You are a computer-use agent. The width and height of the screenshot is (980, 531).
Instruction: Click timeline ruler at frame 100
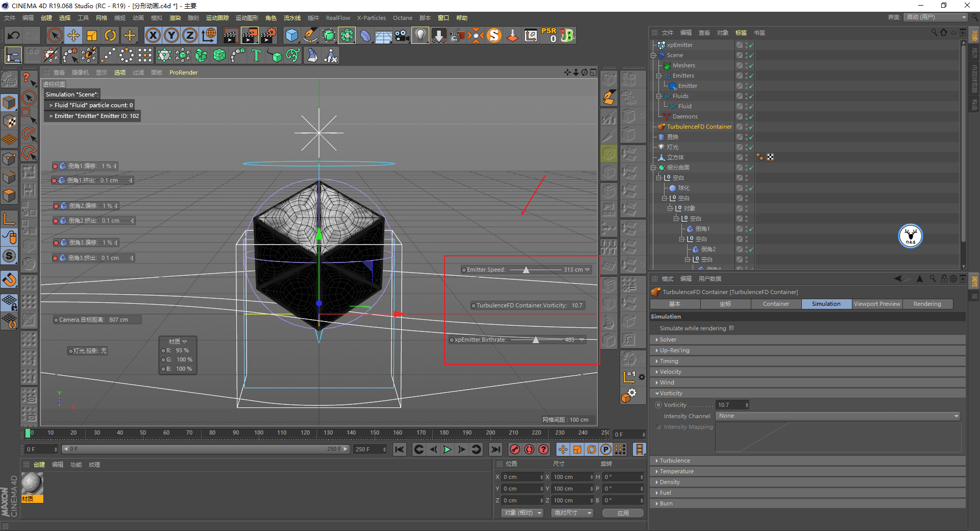(259, 433)
